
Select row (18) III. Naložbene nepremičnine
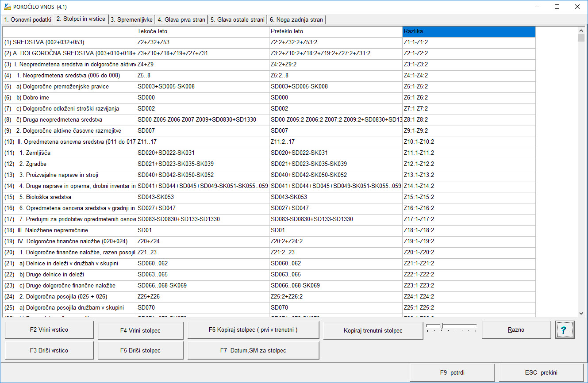(x=69, y=230)
